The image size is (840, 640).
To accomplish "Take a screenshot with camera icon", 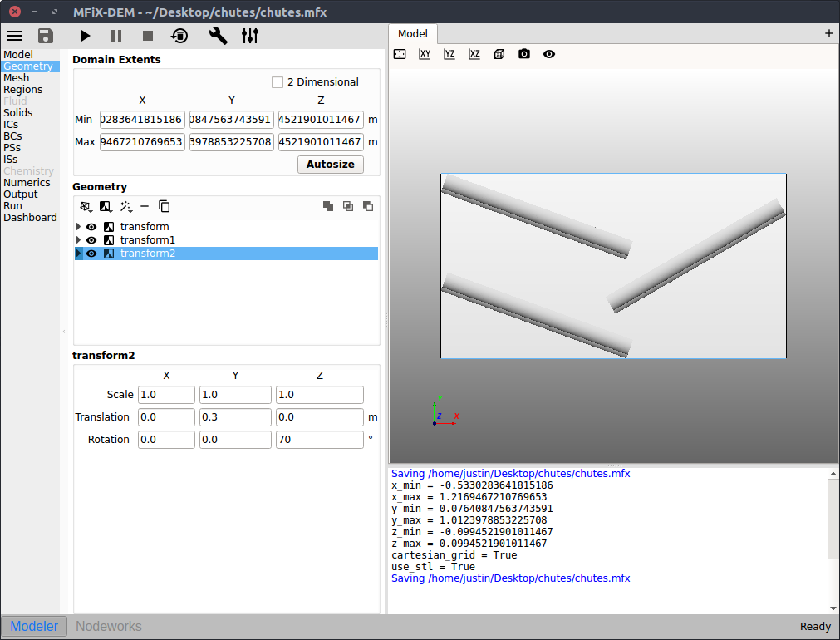I will pos(524,54).
